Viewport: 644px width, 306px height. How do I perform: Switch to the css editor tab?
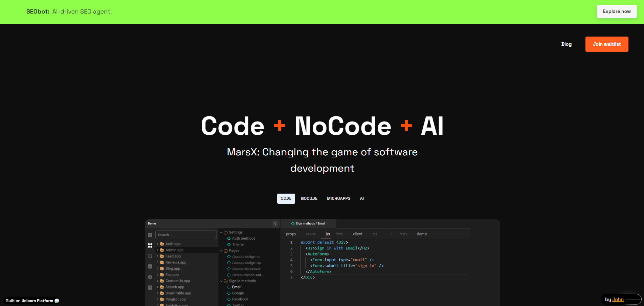[375, 234]
